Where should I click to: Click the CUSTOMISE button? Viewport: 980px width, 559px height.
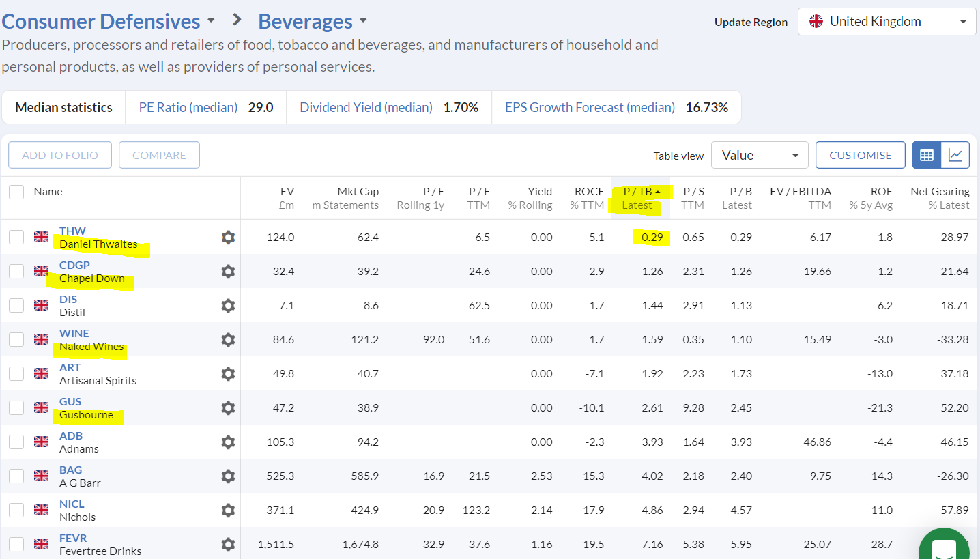[861, 155]
